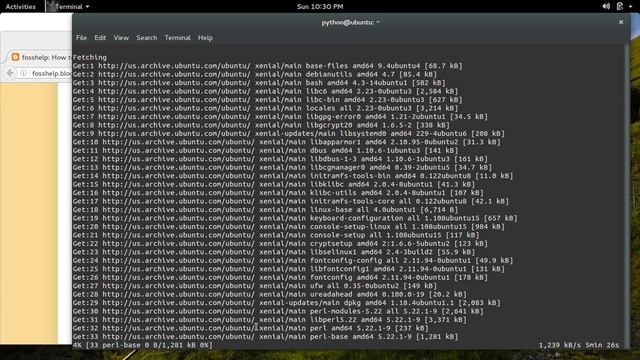Click the site info icon in address bar
The width and height of the screenshot is (640, 360).
[x=24, y=73]
